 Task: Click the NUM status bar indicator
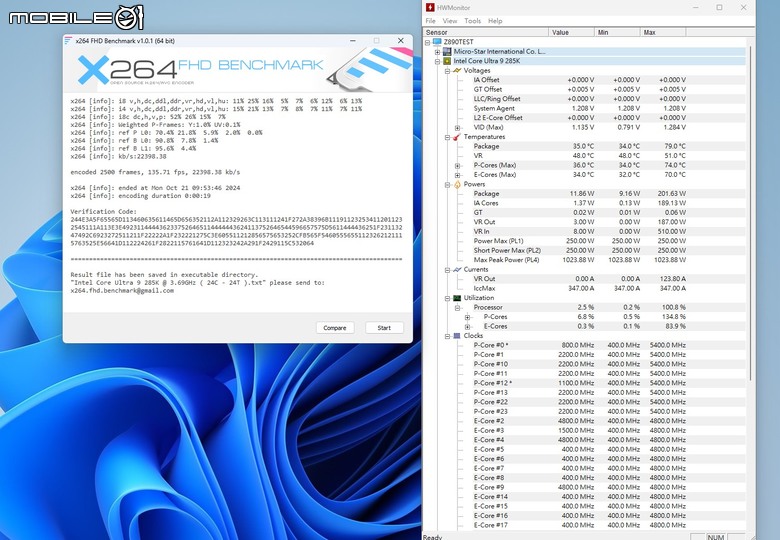[x=715, y=537]
